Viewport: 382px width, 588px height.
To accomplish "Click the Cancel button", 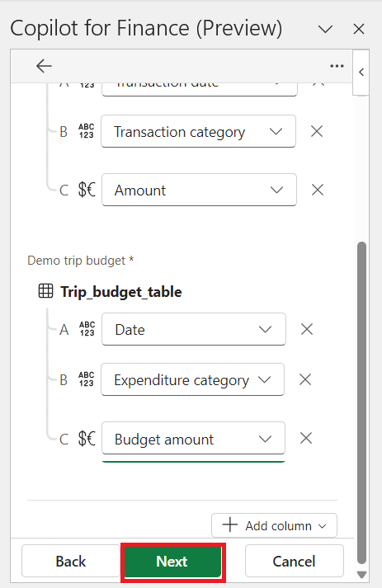I will point(295,562).
